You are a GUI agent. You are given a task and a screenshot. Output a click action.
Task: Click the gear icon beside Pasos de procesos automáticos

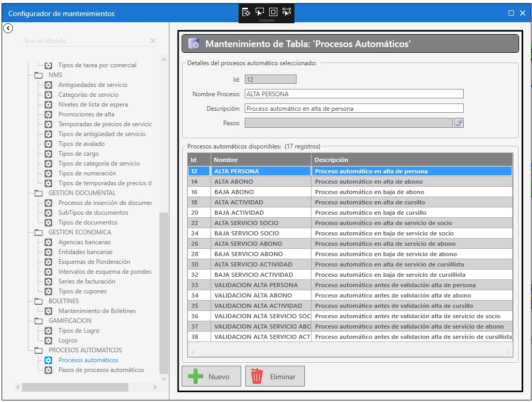(x=49, y=370)
